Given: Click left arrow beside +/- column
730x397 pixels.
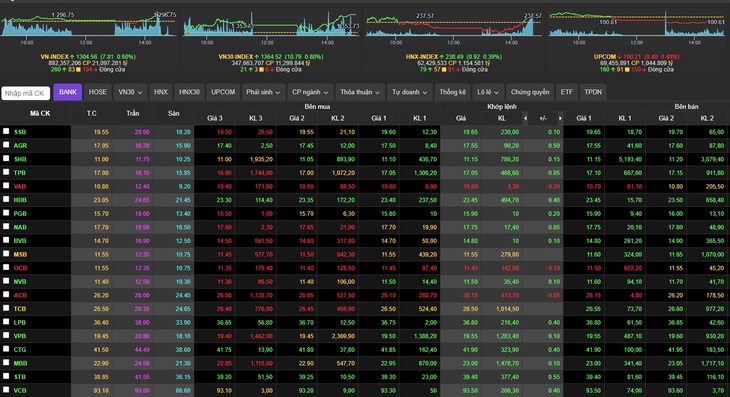Looking at the screenshot, I should click(x=525, y=118).
